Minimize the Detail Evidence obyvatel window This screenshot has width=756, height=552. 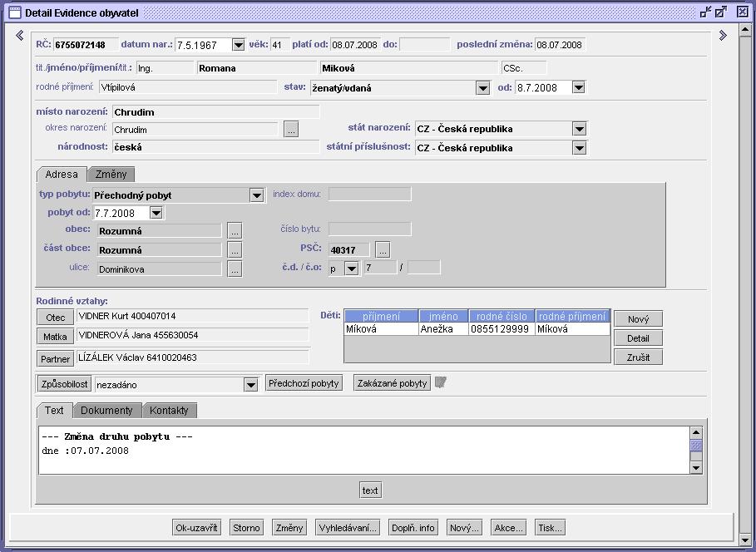pos(706,12)
